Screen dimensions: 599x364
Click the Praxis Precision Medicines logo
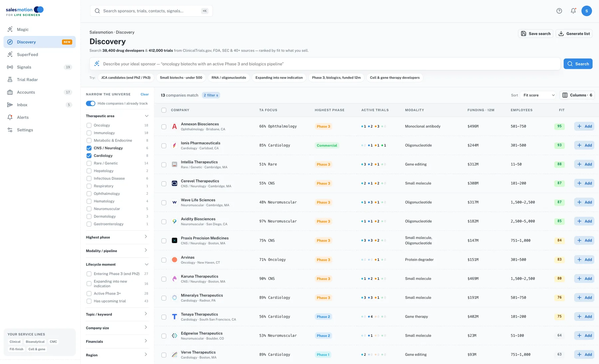(174, 240)
